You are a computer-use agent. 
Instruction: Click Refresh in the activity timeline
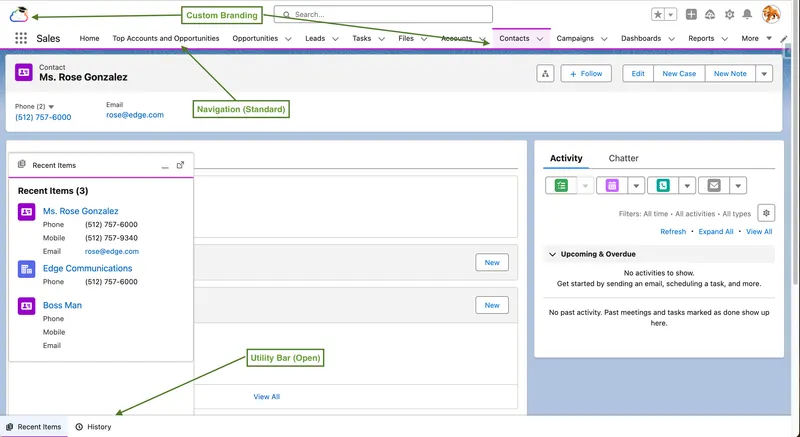673,232
